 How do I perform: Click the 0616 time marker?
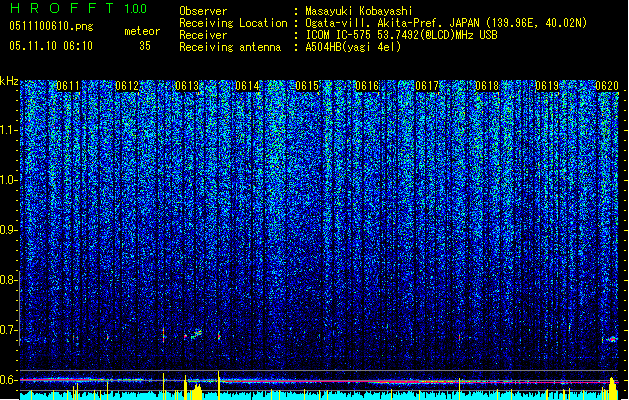pyautogui.click(x=367, y=86)
